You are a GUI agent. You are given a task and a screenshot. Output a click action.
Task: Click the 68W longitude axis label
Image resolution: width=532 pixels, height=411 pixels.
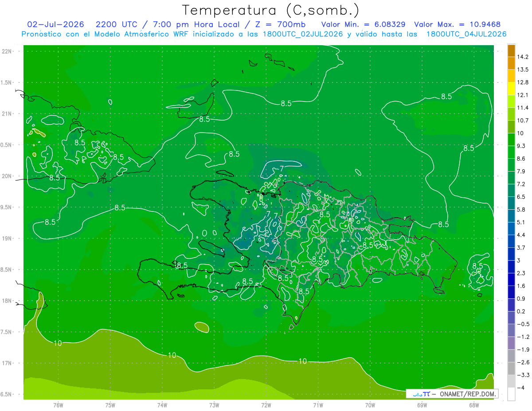474,405
